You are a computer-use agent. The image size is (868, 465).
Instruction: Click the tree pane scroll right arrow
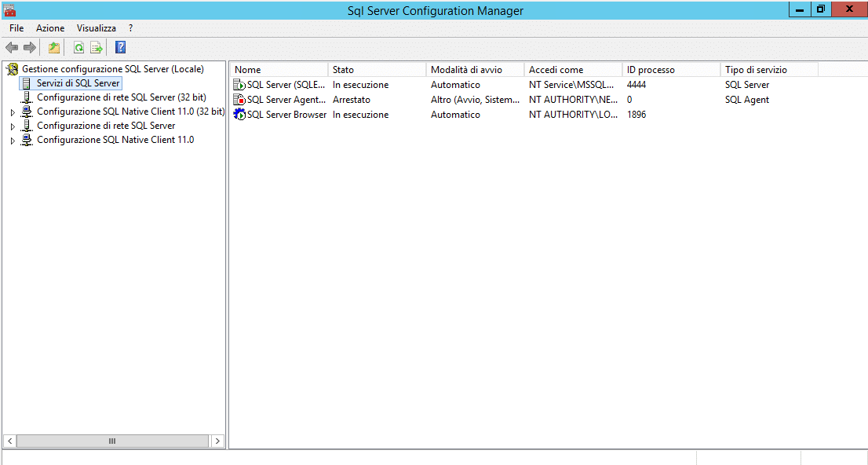pyautogui.click(x=217, y=441)
